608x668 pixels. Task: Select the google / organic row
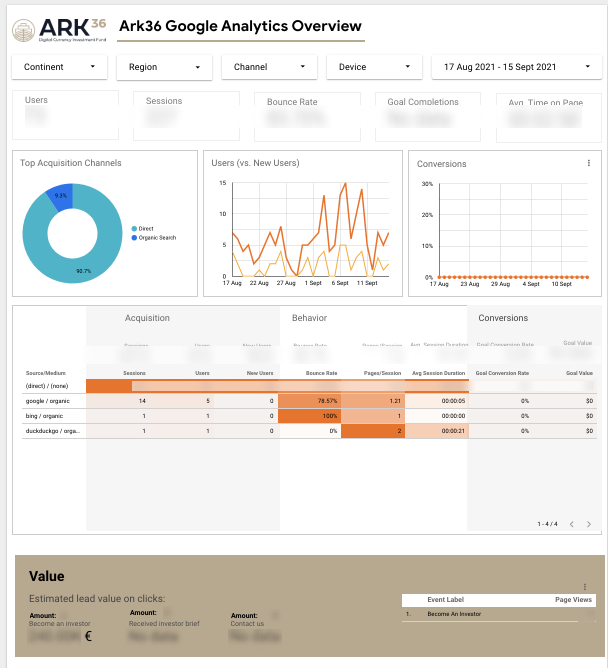(309, 401)
